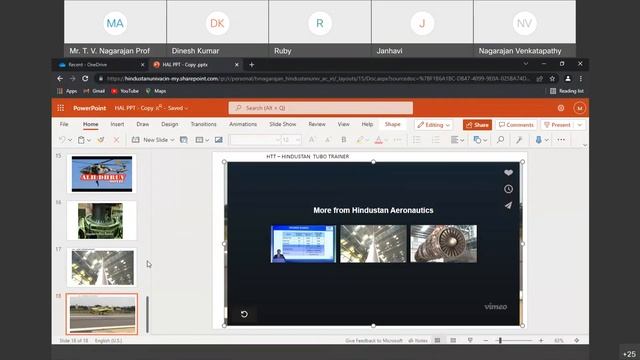Image resolution: width=640 pixels, height=360 pixels.
Task: Click the settings gear icon in PowerPoint header
Action: [561, 108]
